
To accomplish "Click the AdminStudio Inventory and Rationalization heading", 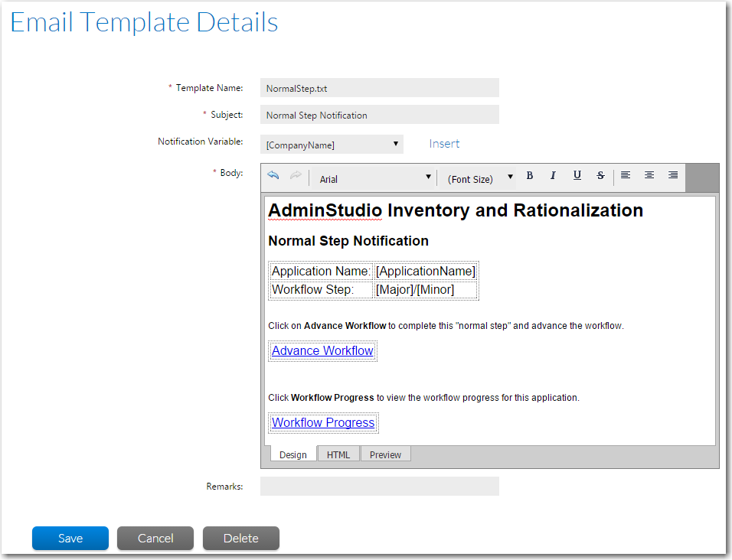I will (x=456, y=210).
